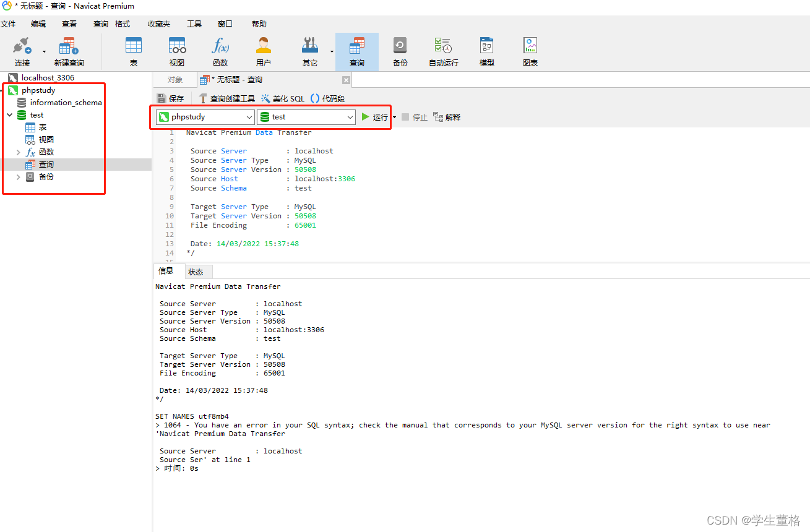Select the 视图 (Views) icon
Image resolution: width=810 pixels, height=532 pixels.
(177, 51)
